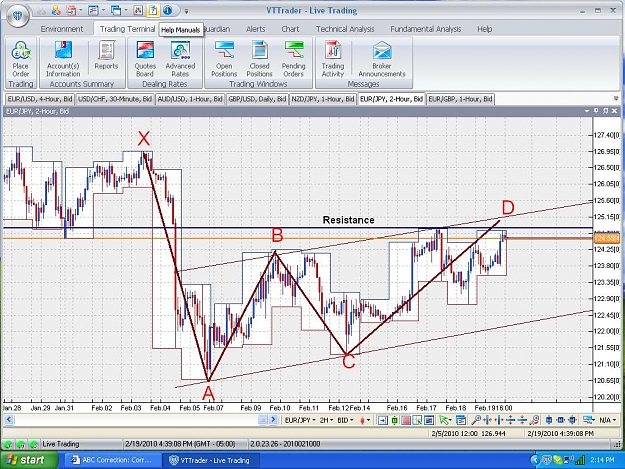Open Broker Announcements
Image resolution: width=625 pixels, height=469 pixels.
pyautogui.click(x=381, y=59)
